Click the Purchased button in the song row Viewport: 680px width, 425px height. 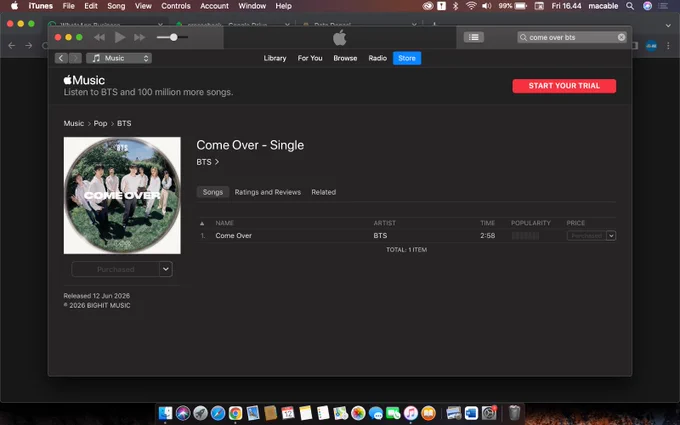tap(586, 235)
